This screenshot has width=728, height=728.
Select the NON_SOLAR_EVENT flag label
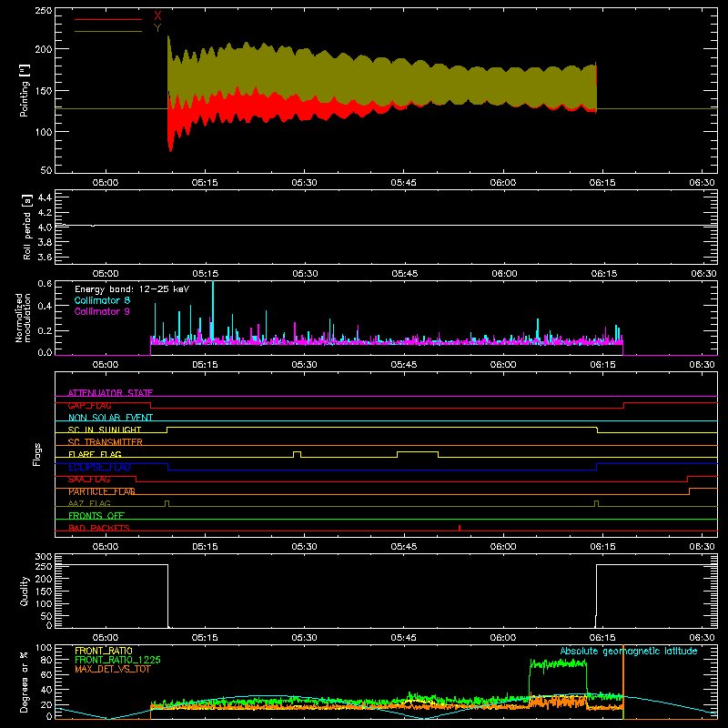pos(110,418)
